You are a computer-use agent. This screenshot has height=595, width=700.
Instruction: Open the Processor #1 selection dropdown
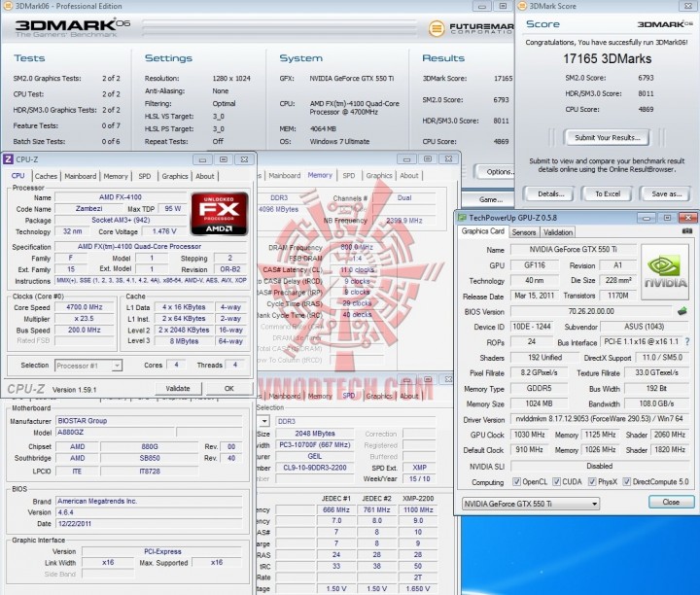click(88, 366)
